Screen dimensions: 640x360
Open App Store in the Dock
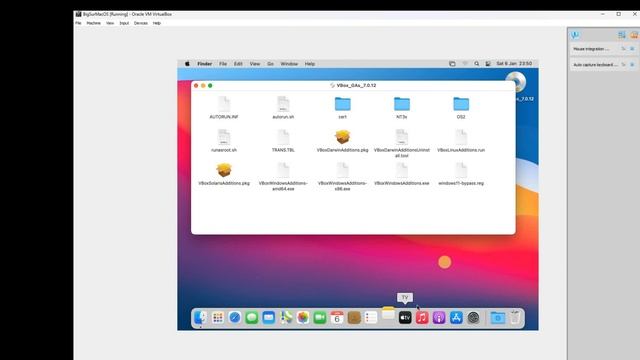coord(456,318)
